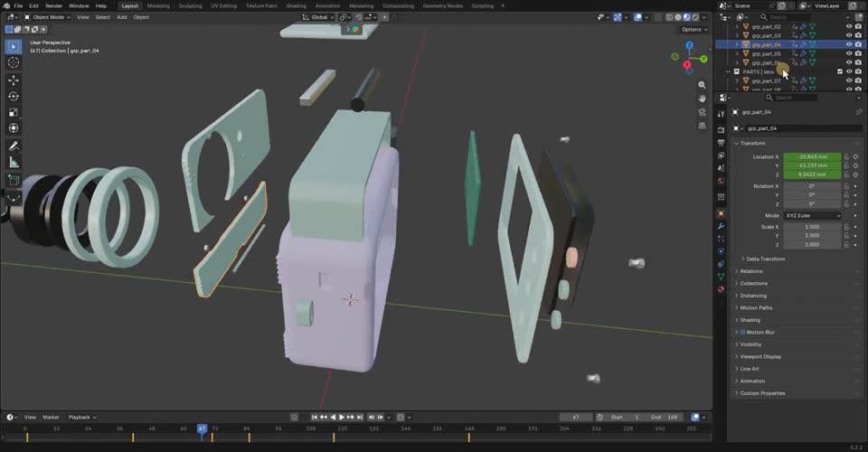Click the Location X value field
This screenshot has width=868, height=452.
812,157
